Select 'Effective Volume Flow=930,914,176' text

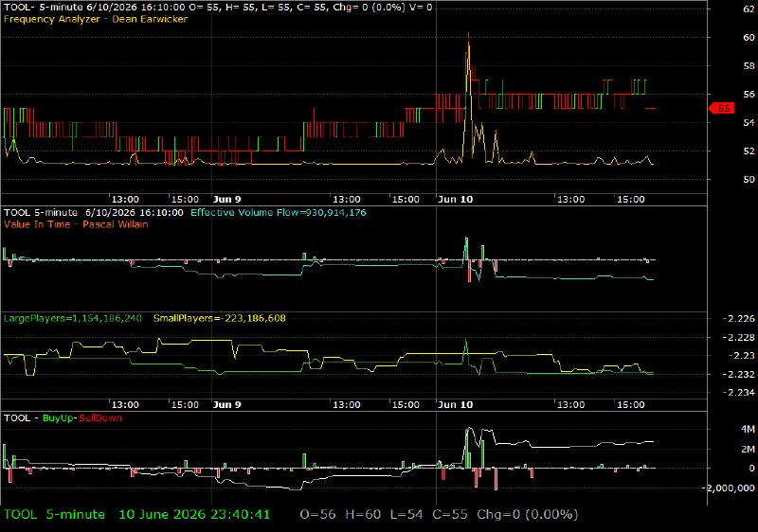(279, 212)
